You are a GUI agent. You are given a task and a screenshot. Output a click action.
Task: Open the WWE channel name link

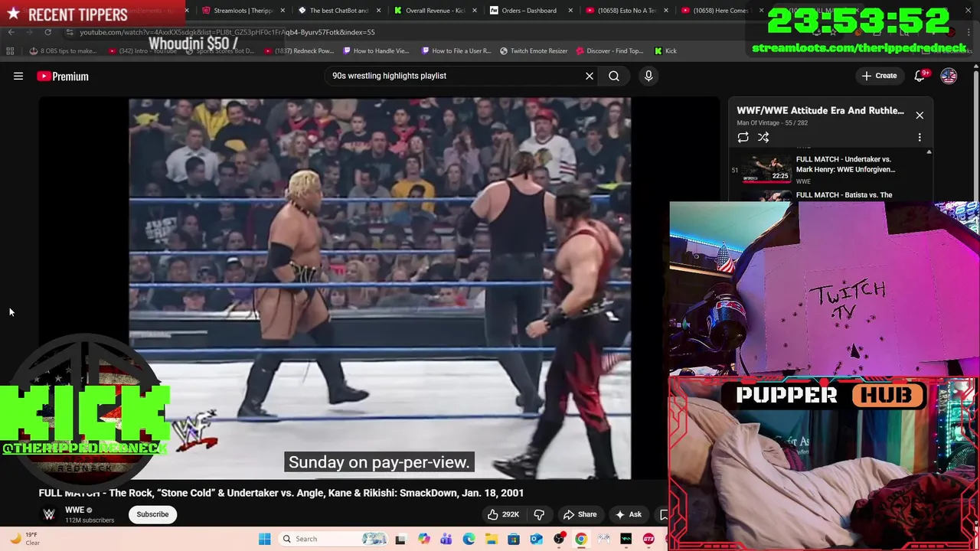[x=74, y=510]
